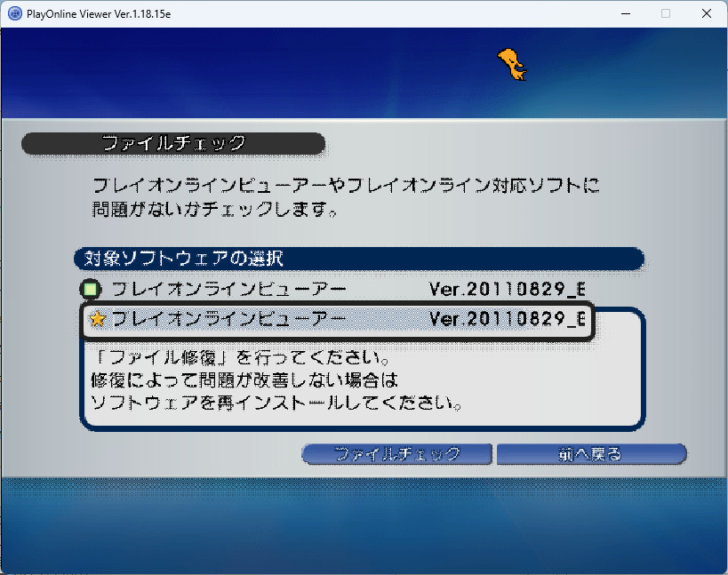Image resolution: width=728 pixels, height=575 pixels.
Task: Click the ソフトウェアを再インストール message line
Action: 276,403
